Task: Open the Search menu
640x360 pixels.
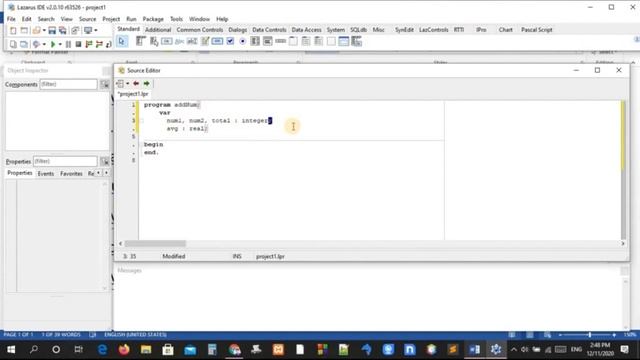Action: coord(46,19)
